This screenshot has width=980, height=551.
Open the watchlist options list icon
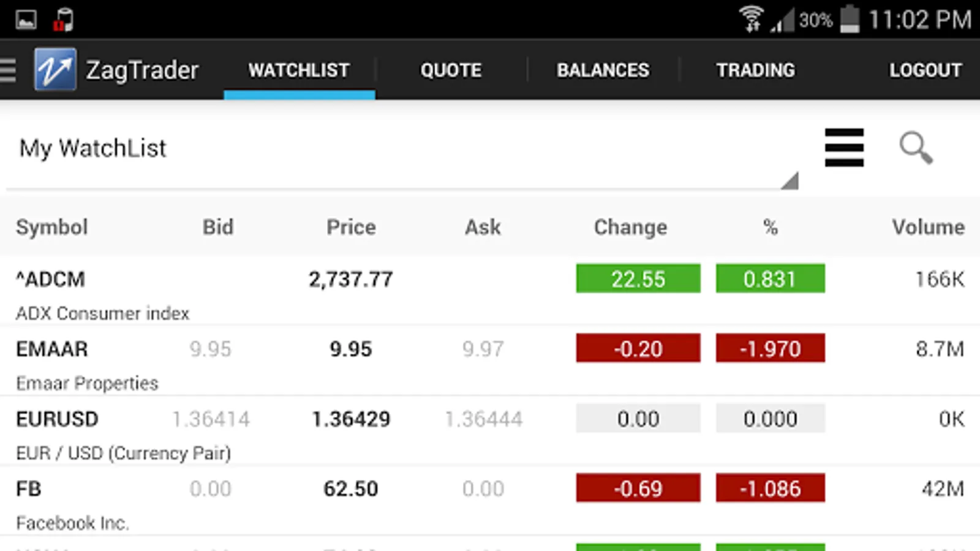tap(844, 148)
